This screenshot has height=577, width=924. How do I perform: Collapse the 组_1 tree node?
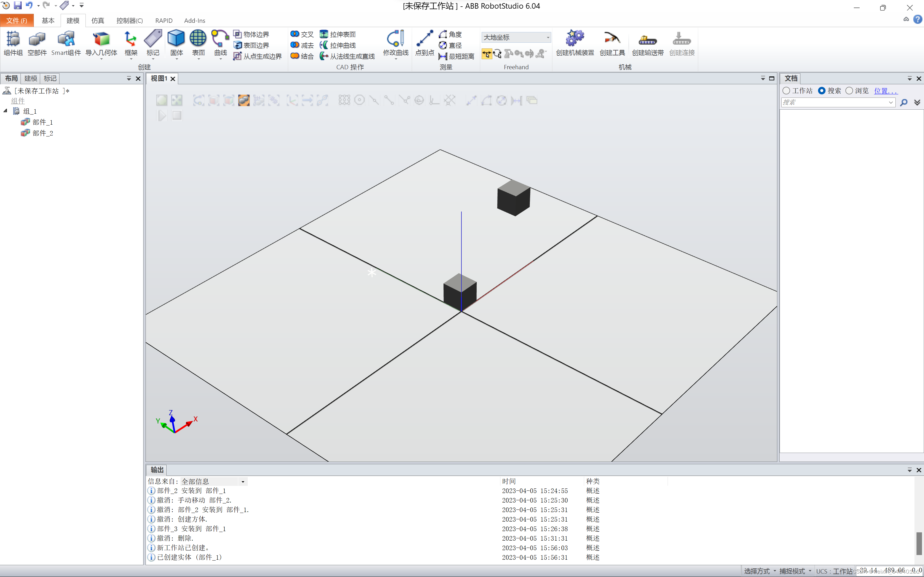point(5,111)
